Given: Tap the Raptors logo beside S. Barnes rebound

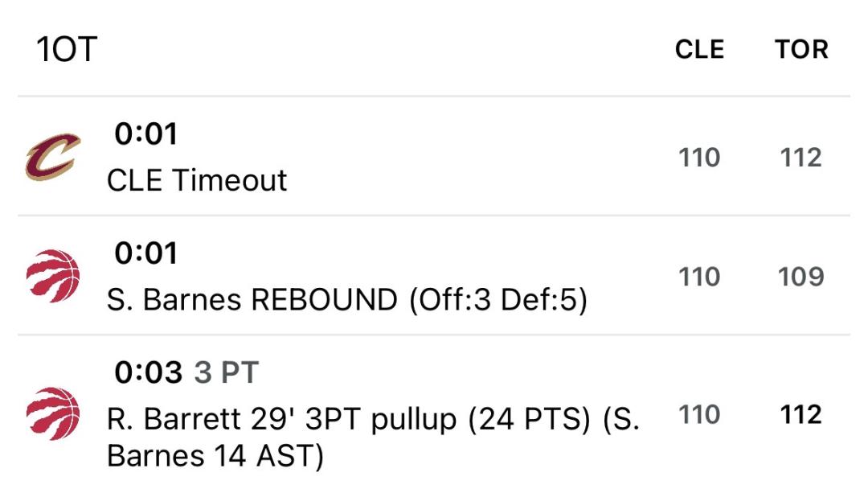Looking at the screenshot, I should point(53,276).
